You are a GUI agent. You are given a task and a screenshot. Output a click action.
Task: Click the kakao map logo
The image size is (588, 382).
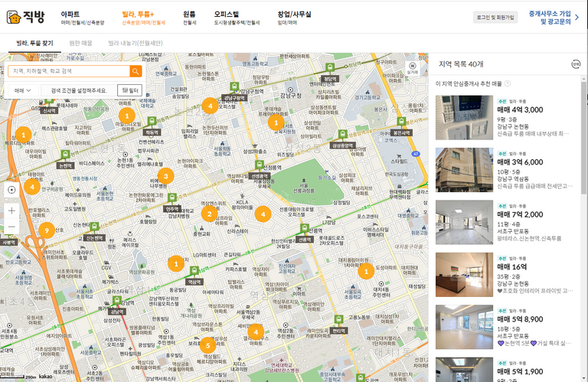pyautogui.click(x=46, y=376)
